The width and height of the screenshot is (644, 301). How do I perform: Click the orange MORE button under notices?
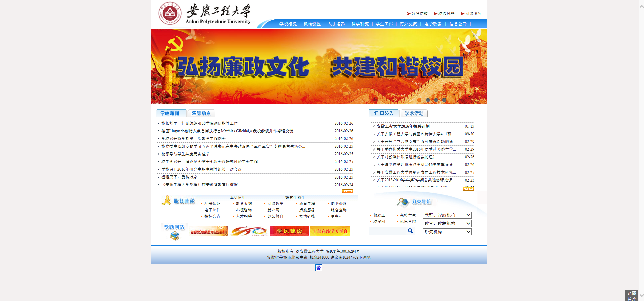[468, 189]
